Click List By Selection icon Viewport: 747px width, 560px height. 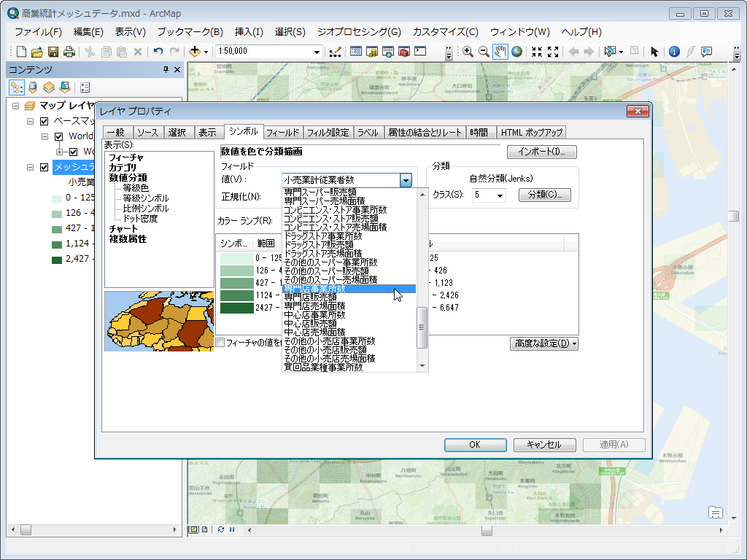pyautogui.click(x=65, y=87)
